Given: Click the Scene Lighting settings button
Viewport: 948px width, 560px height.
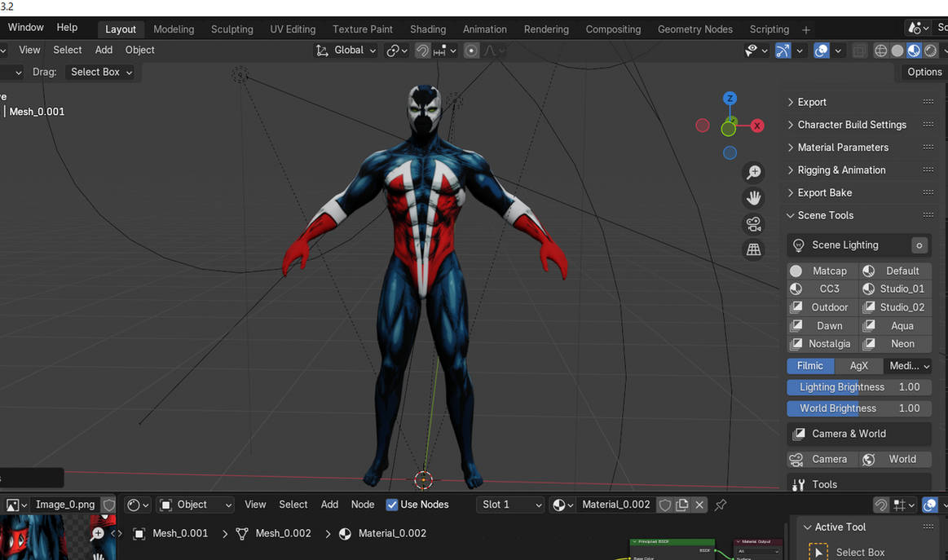Looking at the screenshot, I should coord(919,245).
